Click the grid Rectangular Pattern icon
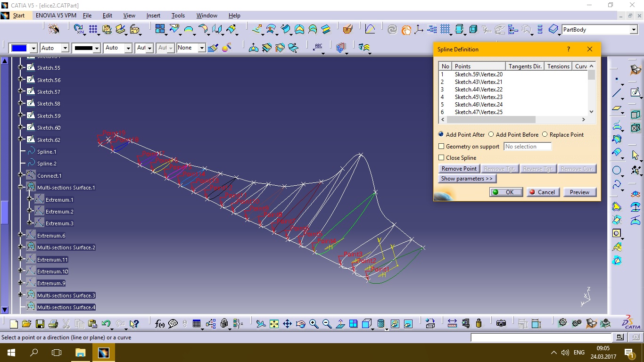 tap(93, 30)
